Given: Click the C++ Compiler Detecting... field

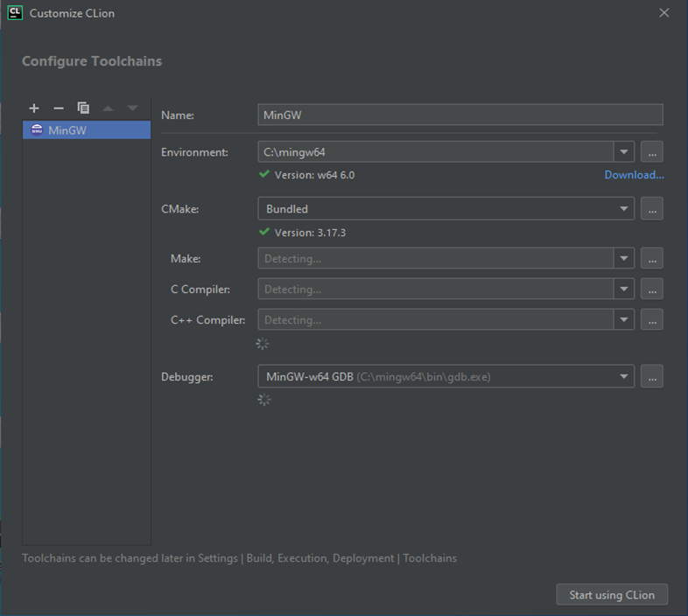Looking at the screenshot, I should (x=435, y=319).
